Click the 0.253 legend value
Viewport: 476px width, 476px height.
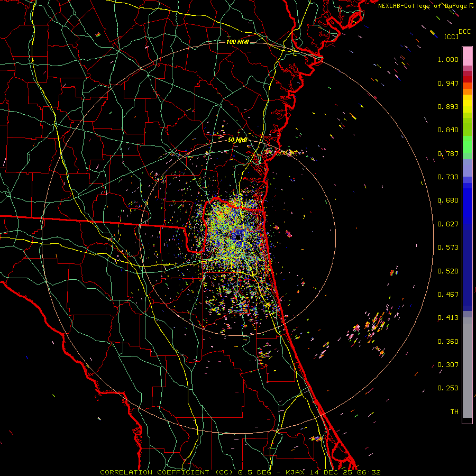448,388
